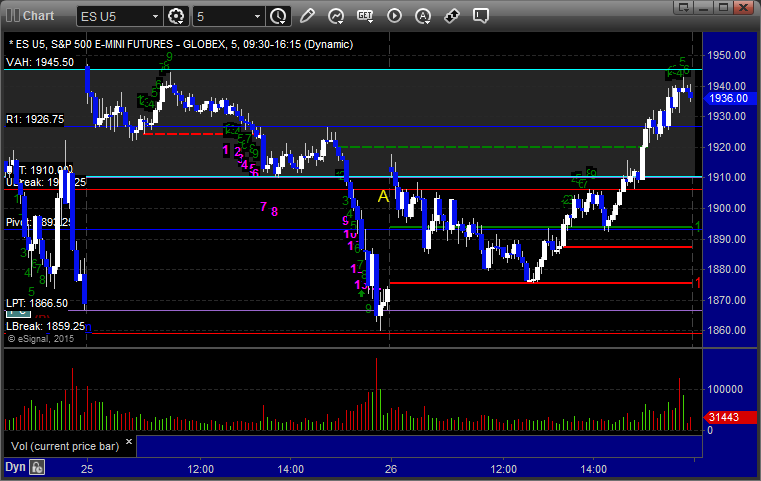
Task: Click the eSignal, 2015 copyright text
Action: (x=41, y=339)
